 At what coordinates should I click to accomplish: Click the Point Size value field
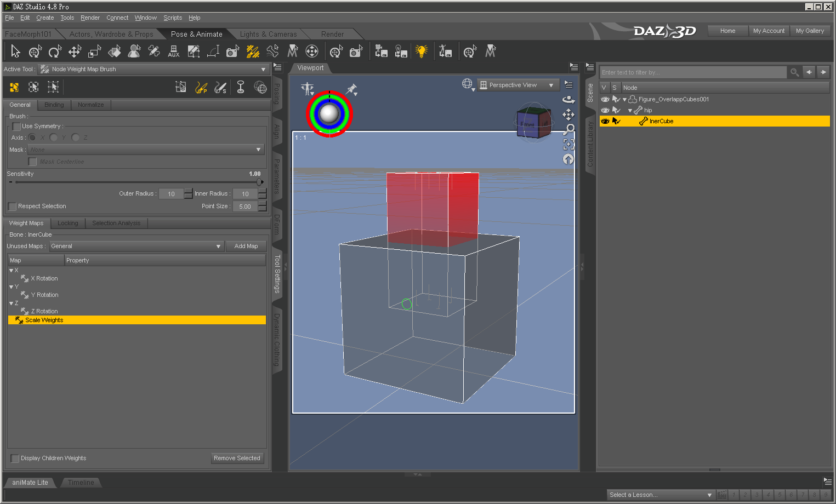click(x=245, y=207)
